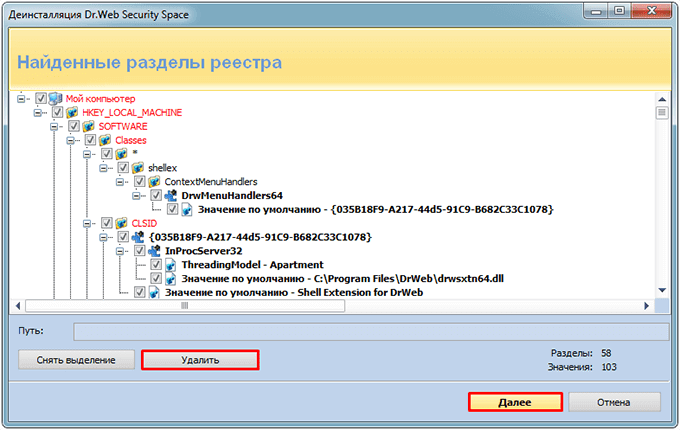The height and width of the screenshot is (430, 680).
Task: Uncheck the DrwMenuHandlers64 checkbox
Action: tap(156, 195)
